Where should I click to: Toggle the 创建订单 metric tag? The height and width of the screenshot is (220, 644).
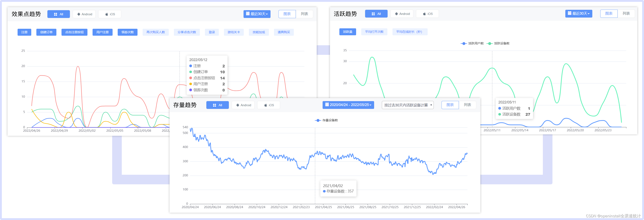[x=46, y=32]
